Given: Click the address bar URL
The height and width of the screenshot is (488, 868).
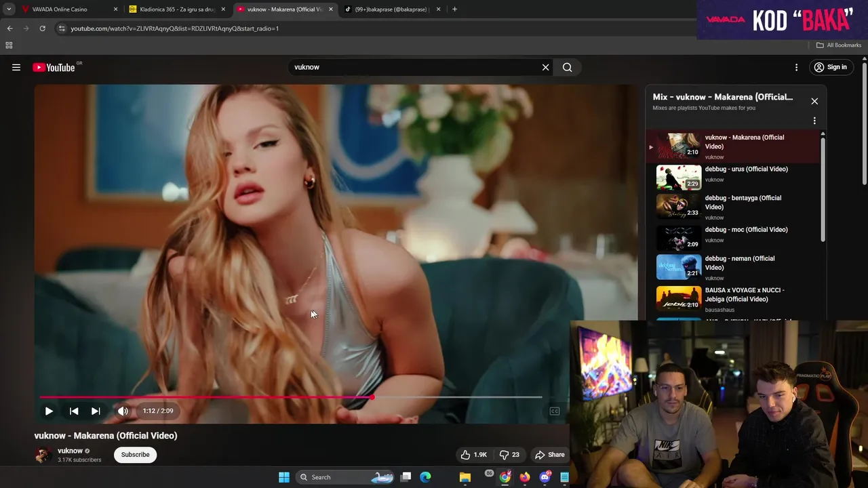Looking at the screenshot, I should (x=175, y=28).
